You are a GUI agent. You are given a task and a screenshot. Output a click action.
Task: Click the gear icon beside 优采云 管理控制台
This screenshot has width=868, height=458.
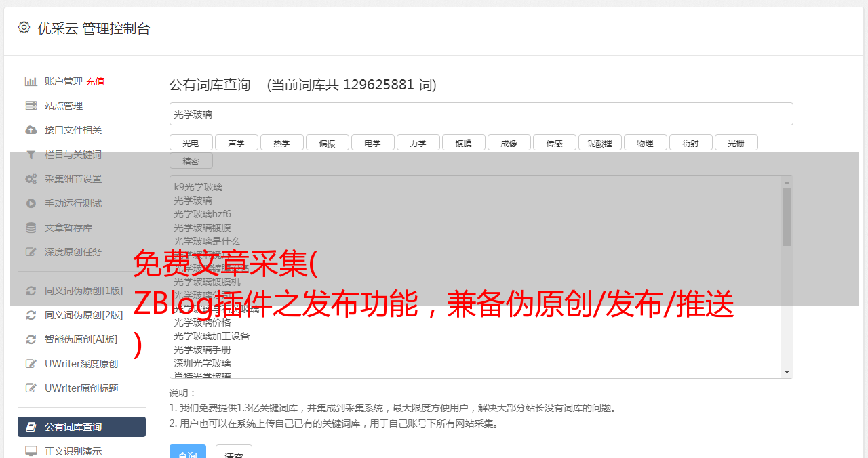tap(24, 28)
